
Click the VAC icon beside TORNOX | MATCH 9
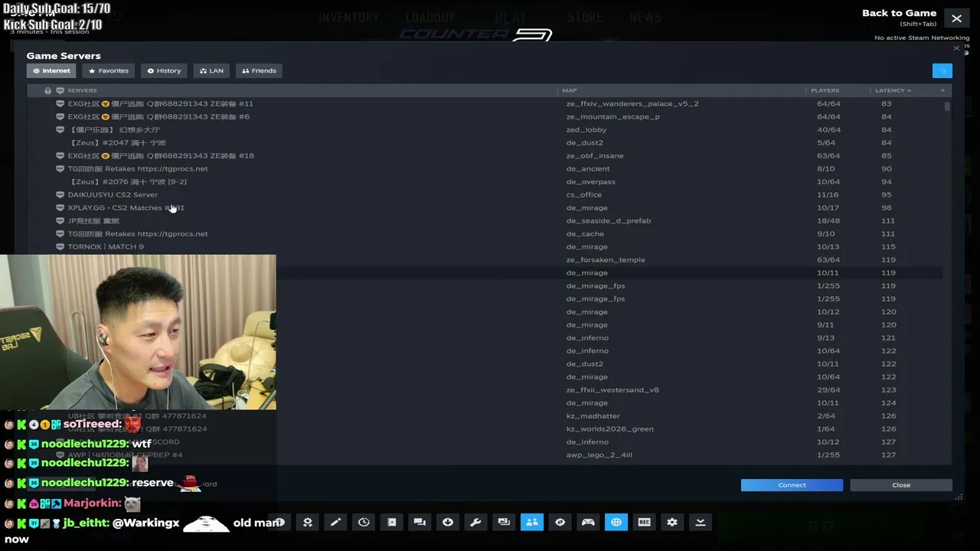(60, 246)
